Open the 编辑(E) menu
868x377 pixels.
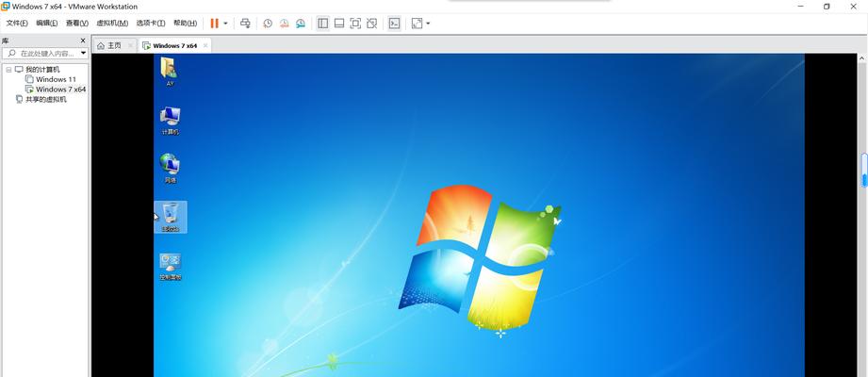point(46,24)
